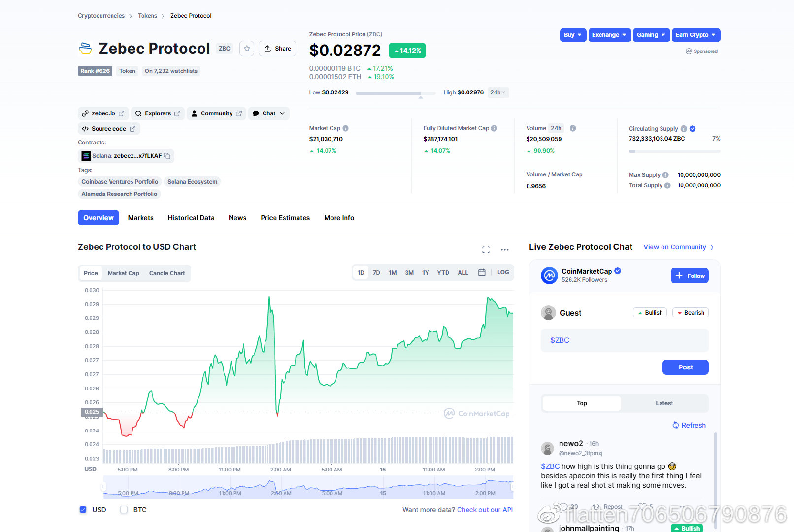Open Price Estimates tab
This screenshot has height=532, width=794.
point(285,218)
